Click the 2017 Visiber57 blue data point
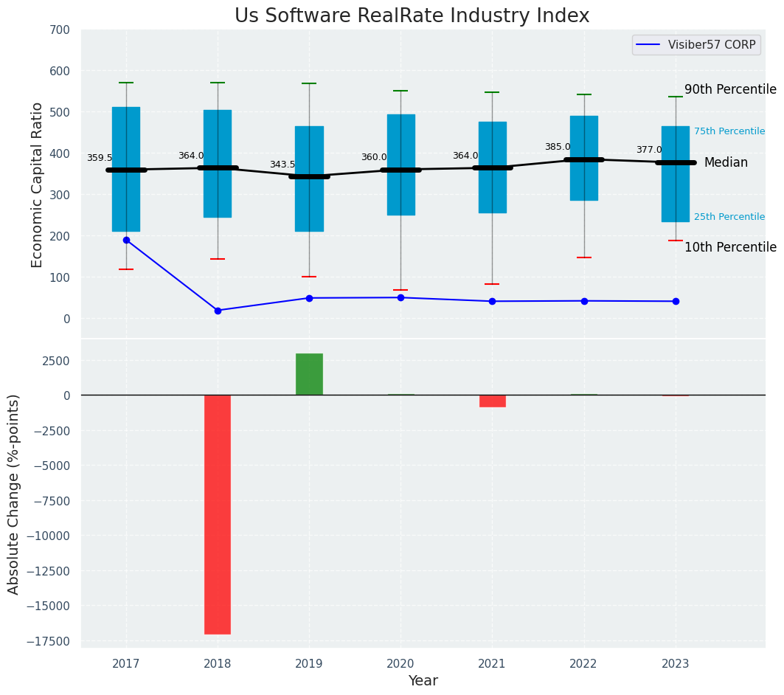The width and height of the screenshot is (784, 695). (x=126, y=240)
